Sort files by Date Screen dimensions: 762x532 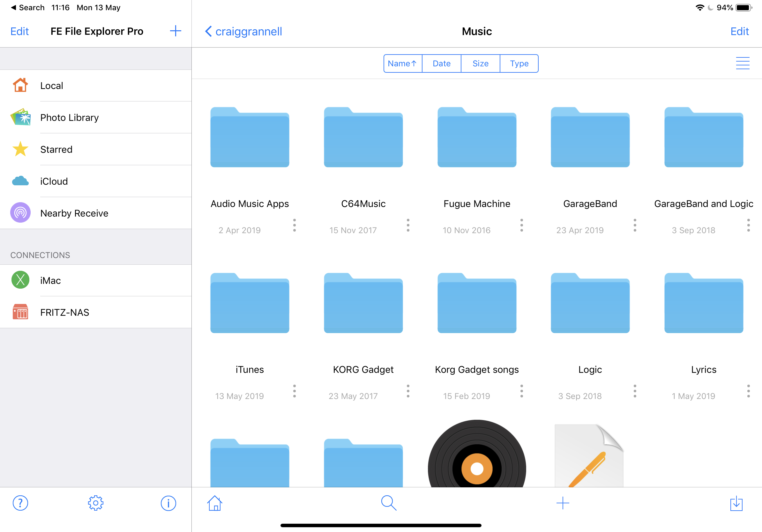pos(441,63)
